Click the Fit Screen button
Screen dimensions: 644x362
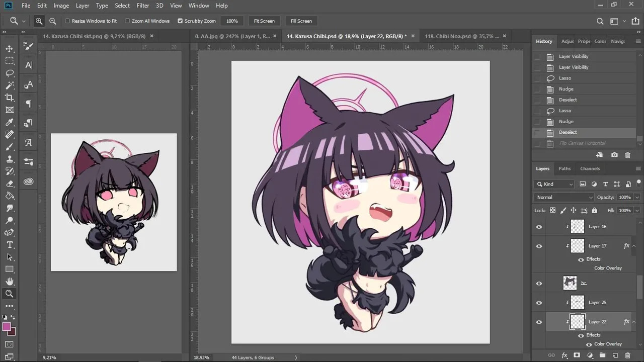click(x=264, y=21)
